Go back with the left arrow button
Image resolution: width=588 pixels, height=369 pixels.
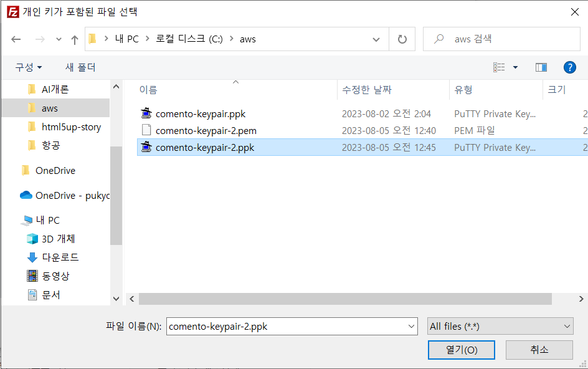point(16,39)
